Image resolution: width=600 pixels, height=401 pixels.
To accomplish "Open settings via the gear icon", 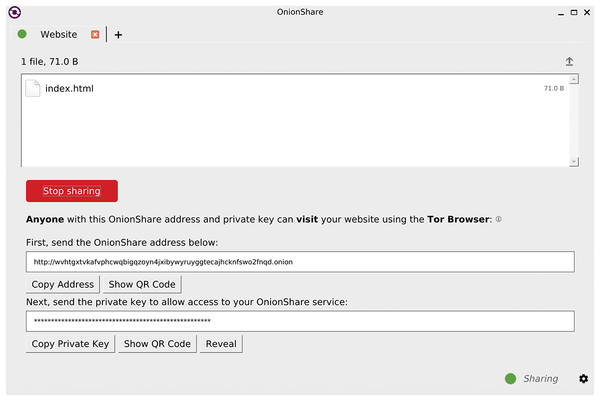I will click(x=584, y=378).
